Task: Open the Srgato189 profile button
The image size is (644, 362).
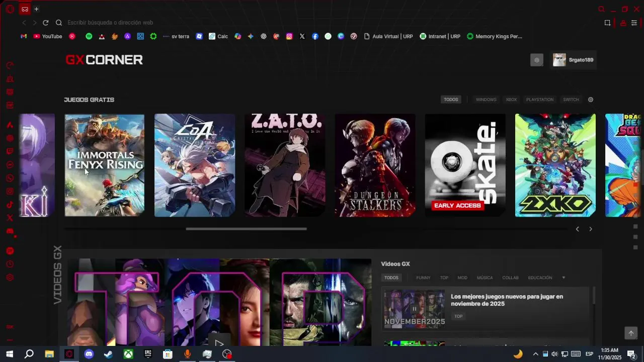Action: [573, 60]
